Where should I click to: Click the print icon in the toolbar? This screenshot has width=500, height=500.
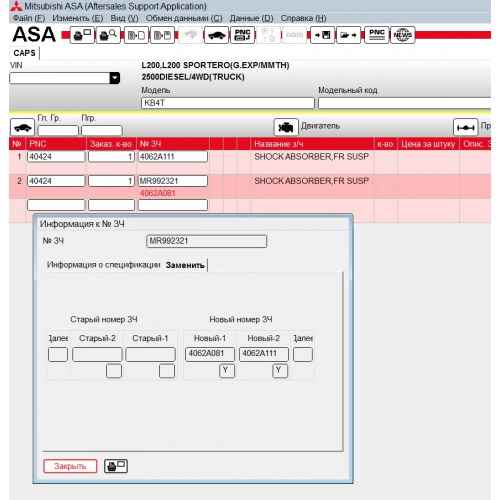(82, 35)
